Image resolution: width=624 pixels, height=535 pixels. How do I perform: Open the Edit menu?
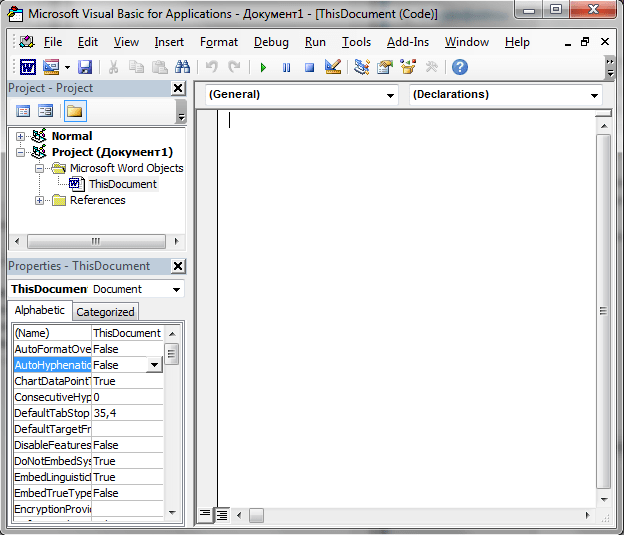tap(88, 42)
